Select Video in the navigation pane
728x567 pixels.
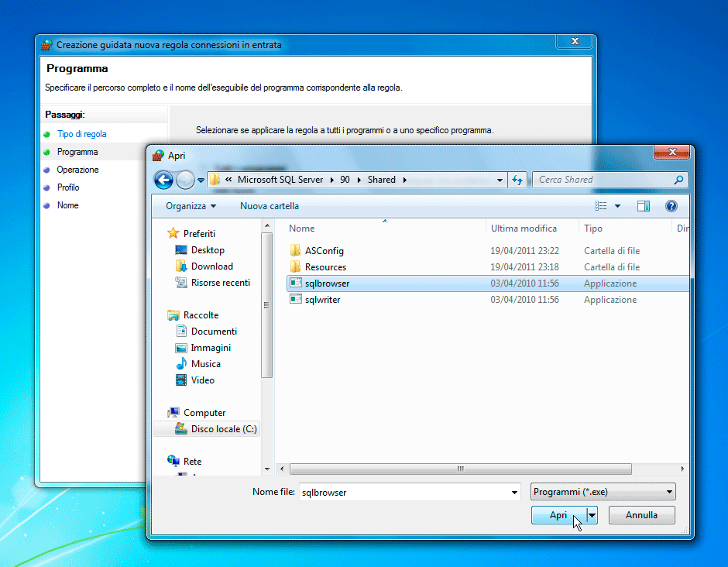point(202,380)
